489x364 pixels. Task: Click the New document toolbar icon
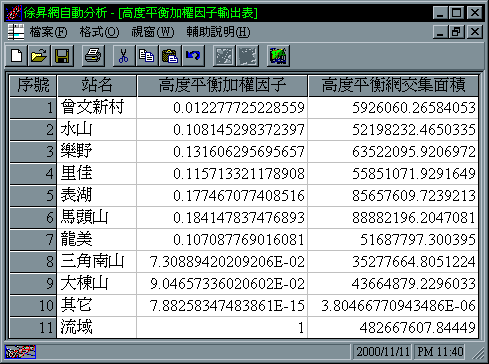(16, 56)
